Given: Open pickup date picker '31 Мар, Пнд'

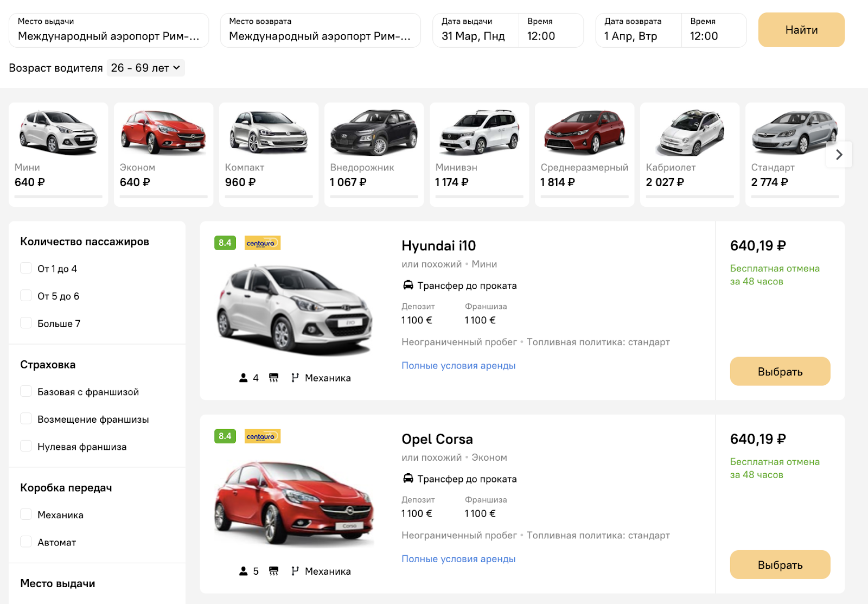Looking at the screenshot, I should [x=476, y=30].
